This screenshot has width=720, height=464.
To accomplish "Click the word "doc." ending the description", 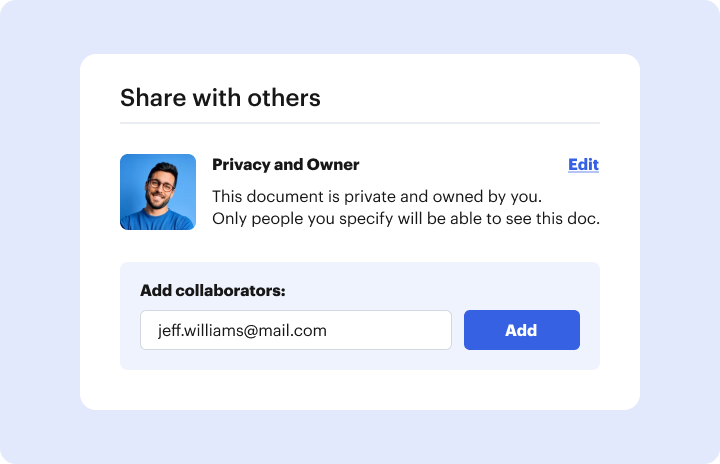I will pyautogui.click(x=582, y=218).
